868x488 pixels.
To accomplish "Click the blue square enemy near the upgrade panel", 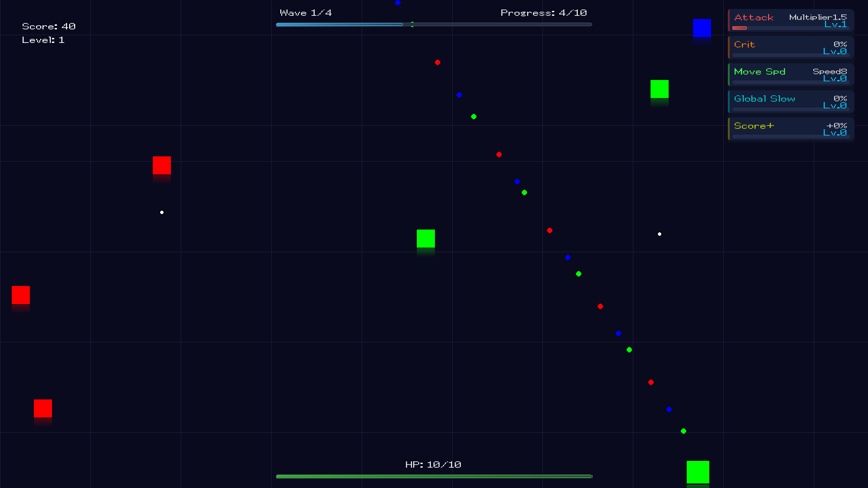I will tap(702, 28).
